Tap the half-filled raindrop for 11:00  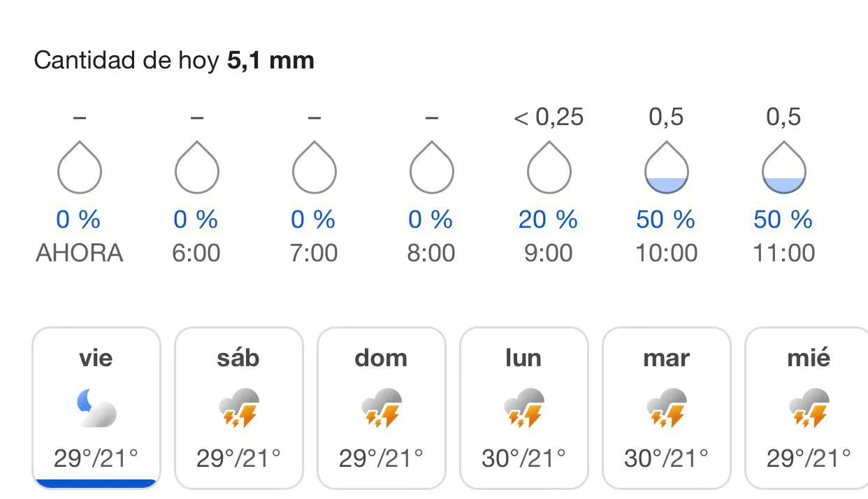pos(783,168)
